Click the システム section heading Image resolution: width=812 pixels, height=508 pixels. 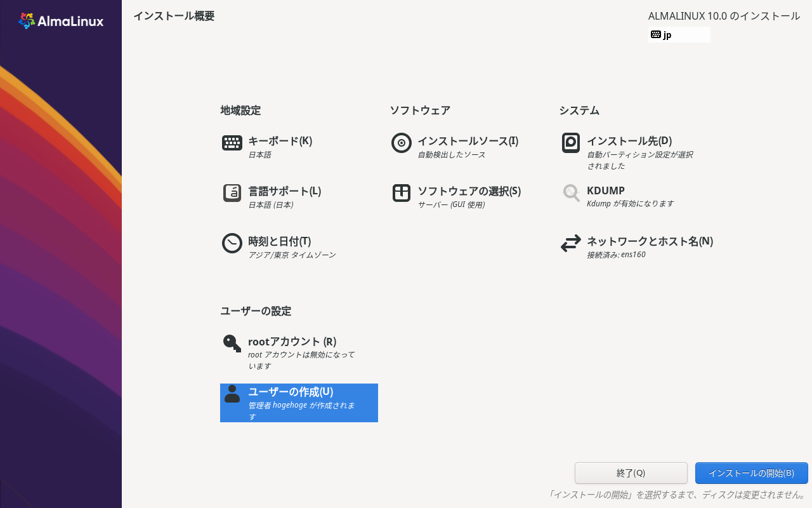click(x=579, y=110)
